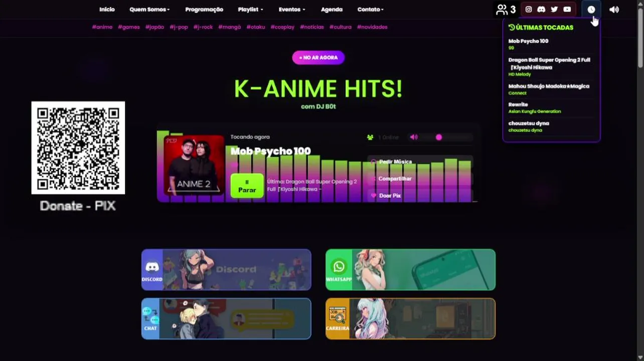Open the Instagram social icon
Viewport: 644px width, 361px height.
pyautogui.click(x=528, y=9)
